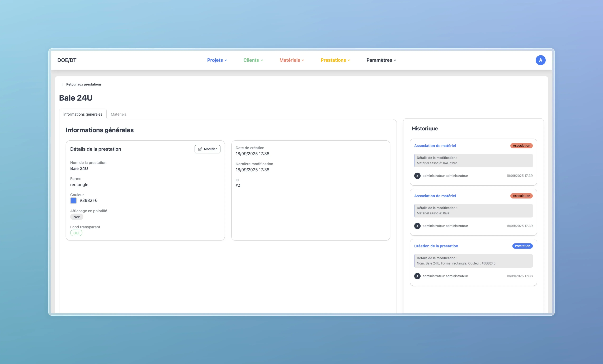Click Retour aux prestations link
The width and height of the screenshot is (603, 364).
coord(84,84)
